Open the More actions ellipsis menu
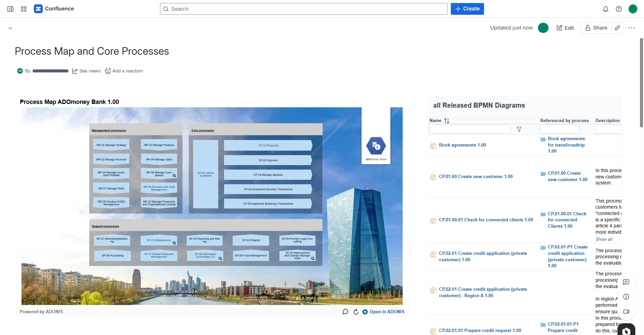644x335 pixels. coord(632,28)
